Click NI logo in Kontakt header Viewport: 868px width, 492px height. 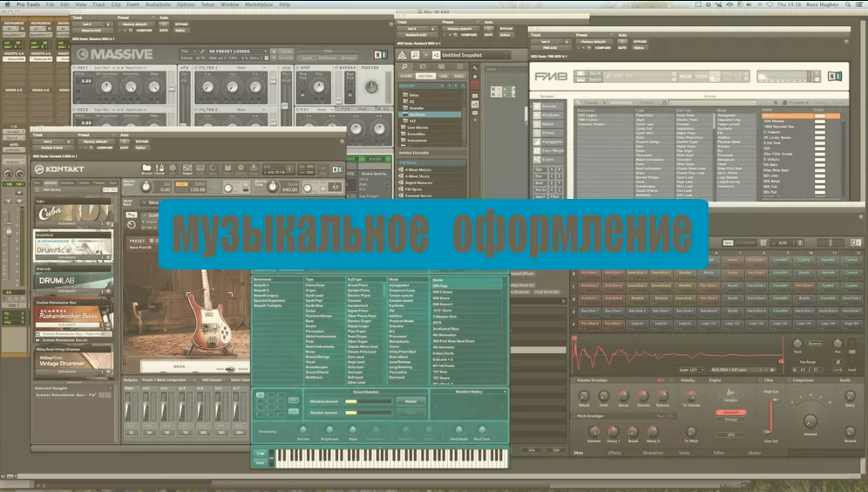click(x=337, y=169)
